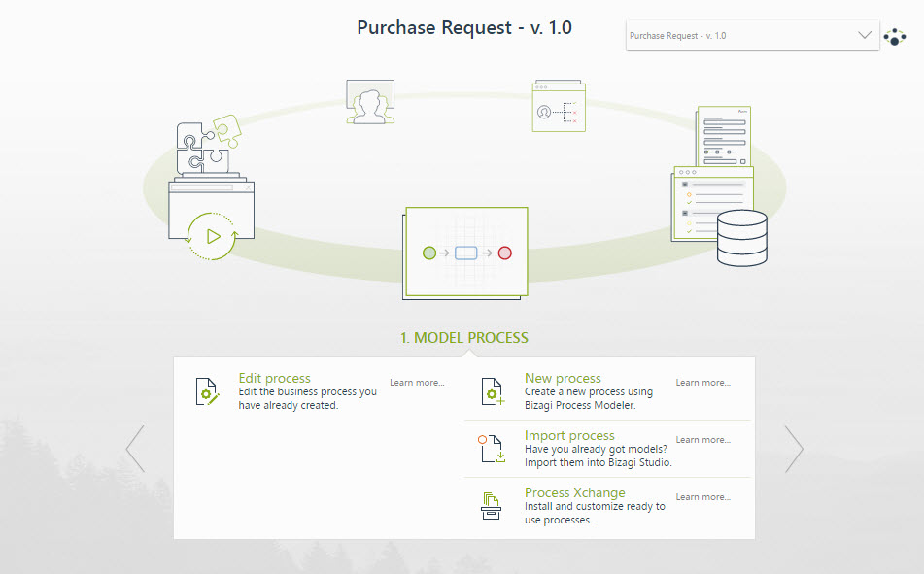
Task: Click the Import process icon
Action: point(491,449)
